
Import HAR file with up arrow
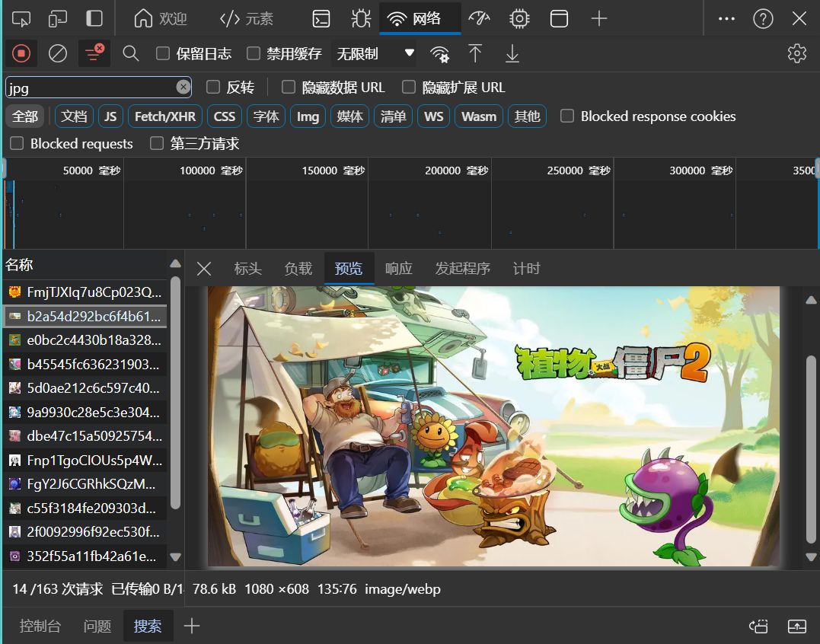tap(475, 53)
